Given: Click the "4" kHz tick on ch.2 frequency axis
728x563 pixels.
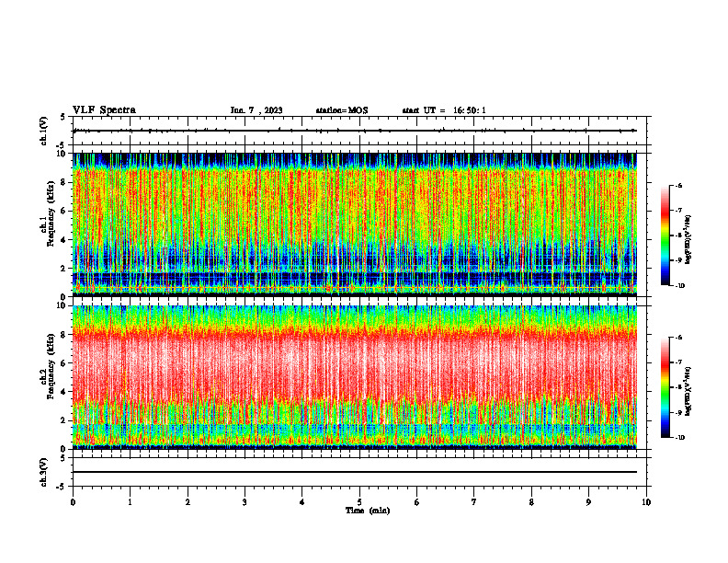Looking at the screenshot, I should [x=64, y=392].
